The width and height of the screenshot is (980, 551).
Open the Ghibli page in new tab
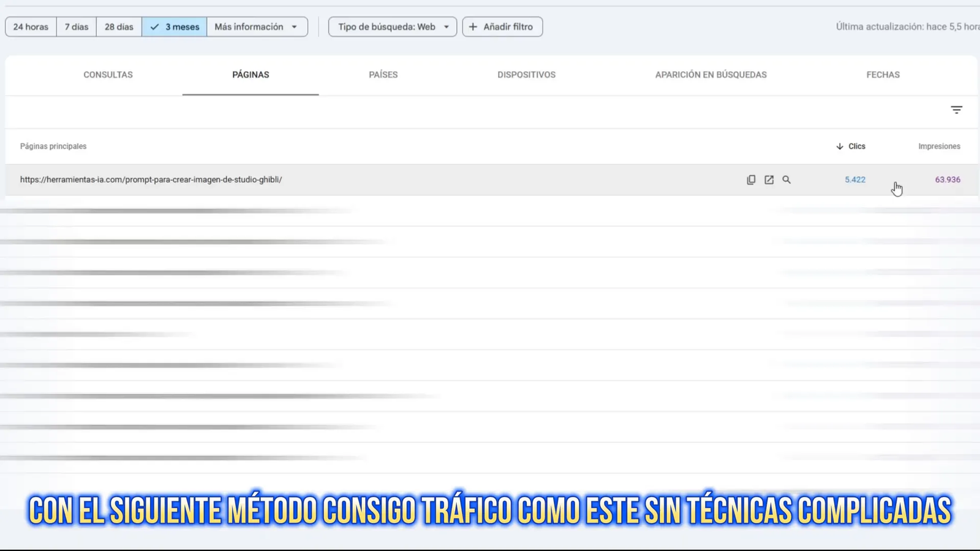pos(769,180)
